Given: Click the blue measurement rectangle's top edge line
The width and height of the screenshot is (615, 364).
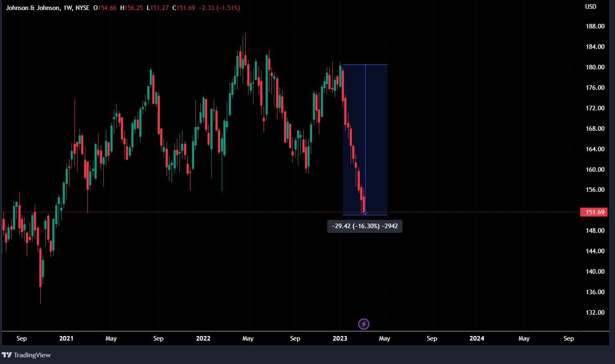Looking at the screenshot, I should point(365,65).
